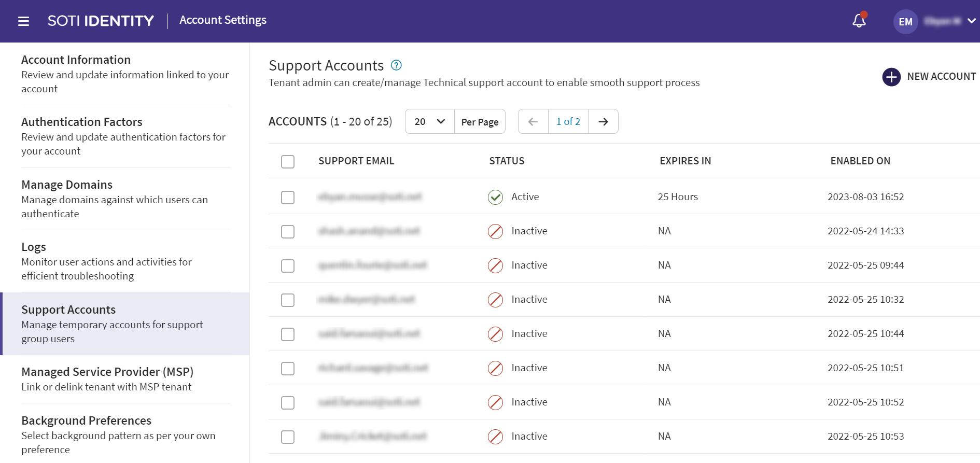Open Background Preferences settings

pos(125,434)
